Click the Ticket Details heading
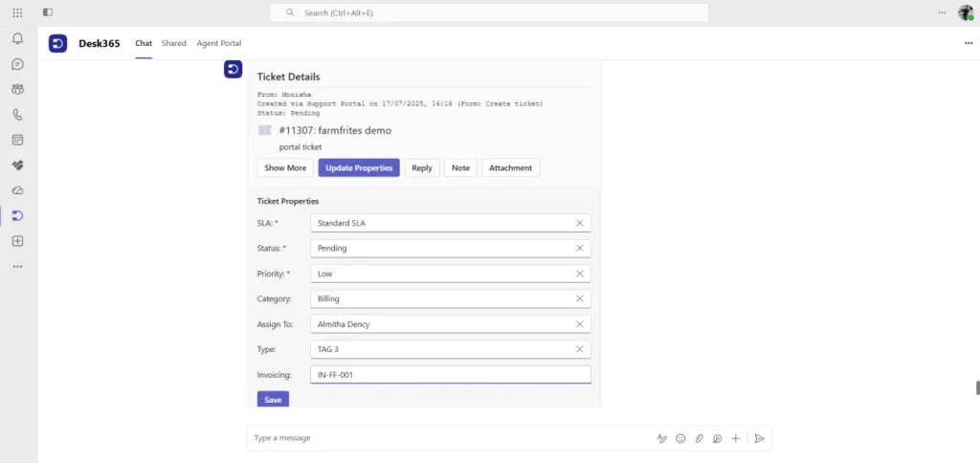980x463 pixels. click(x=289, y=77)
